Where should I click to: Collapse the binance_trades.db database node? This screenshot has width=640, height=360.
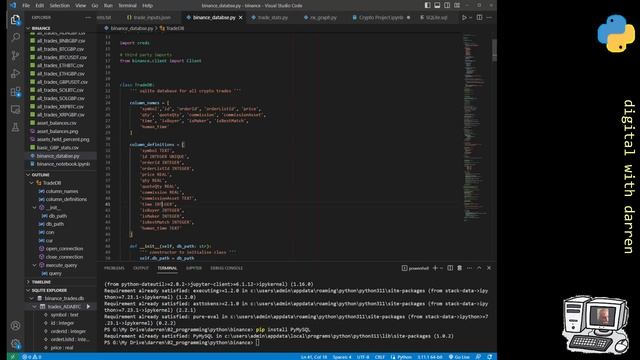click(32, 298)
